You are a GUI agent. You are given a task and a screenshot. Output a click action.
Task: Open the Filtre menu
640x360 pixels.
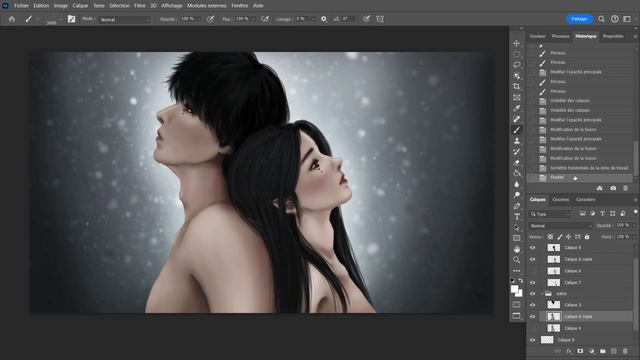(140, 6)
